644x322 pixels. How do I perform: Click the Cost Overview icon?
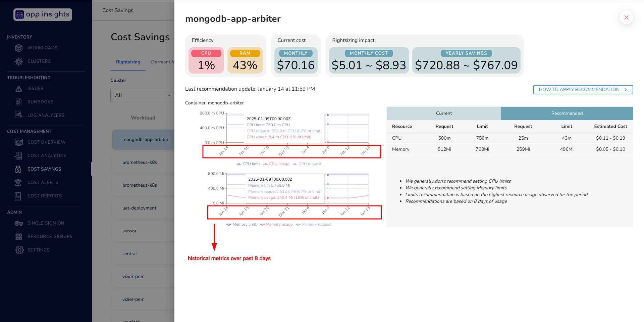(x=19, y=142)
